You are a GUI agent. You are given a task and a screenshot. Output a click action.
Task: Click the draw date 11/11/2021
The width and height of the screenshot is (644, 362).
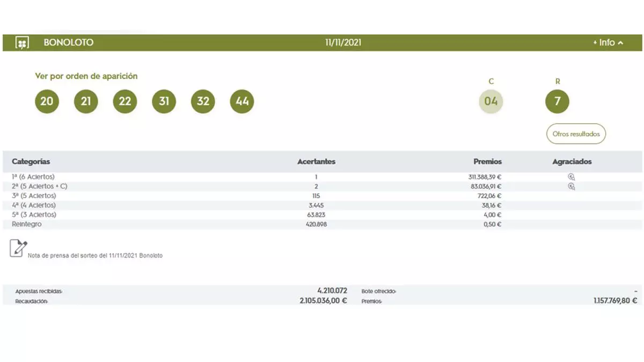343,43
